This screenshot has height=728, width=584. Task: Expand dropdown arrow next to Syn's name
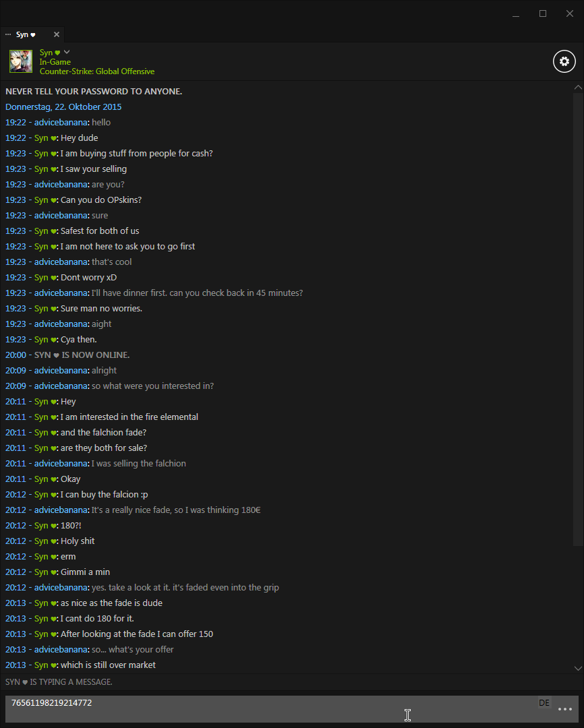point(67,52)
